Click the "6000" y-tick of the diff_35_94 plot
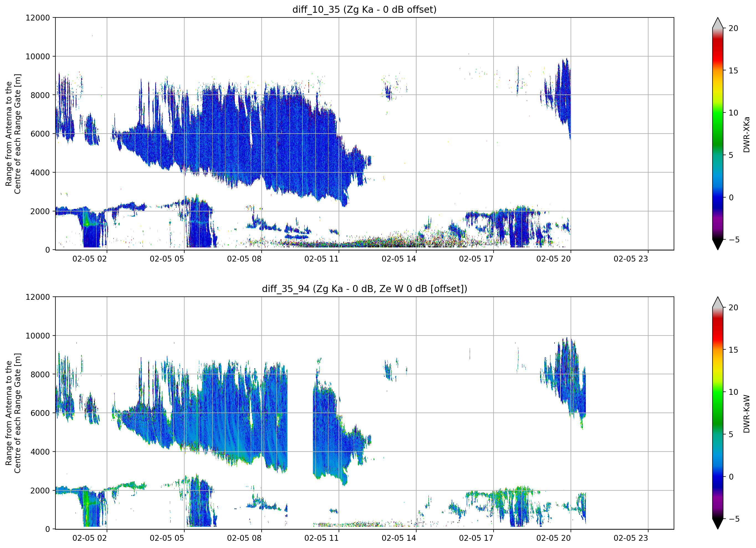Screen dimensions: 756x548 [40, 413]
